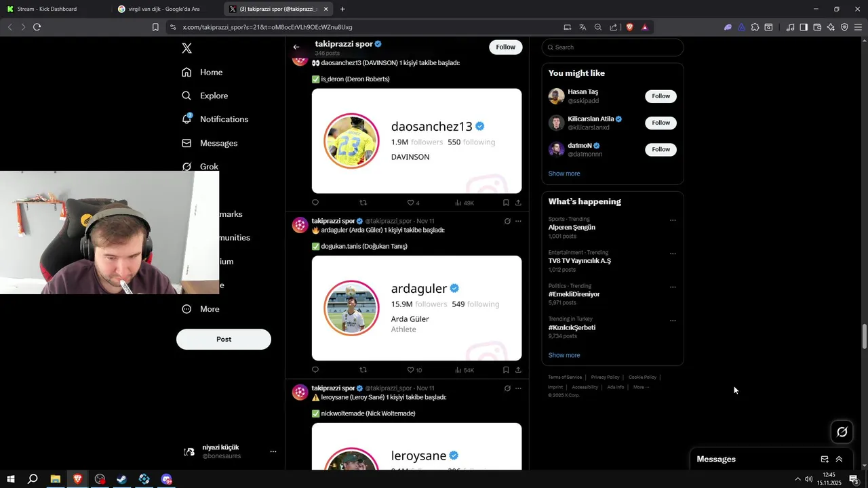Image resolution: width=868 pixels, height=488 pixels.
Task: Open the Brave hamburger menu
Action: [858, 27]
